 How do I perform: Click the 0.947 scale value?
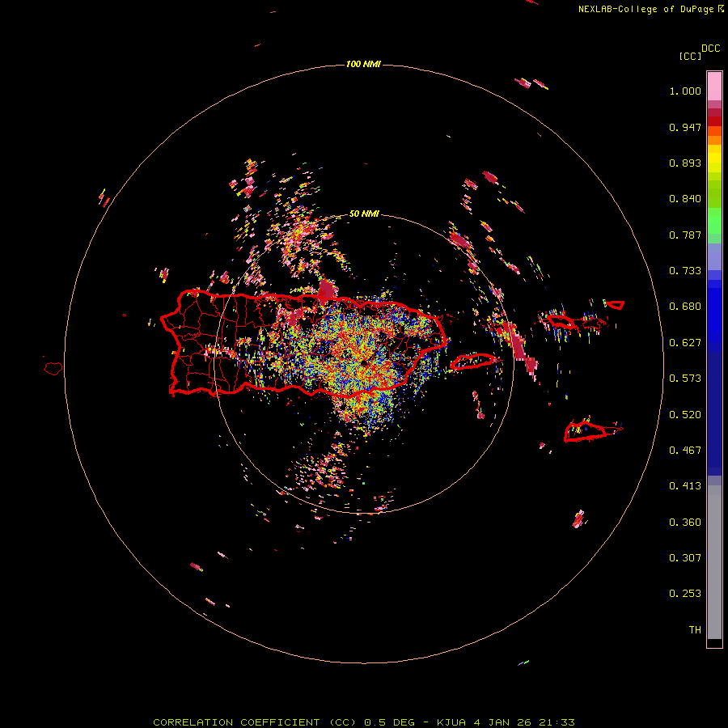pyautogui.click(x=685, y=127)
